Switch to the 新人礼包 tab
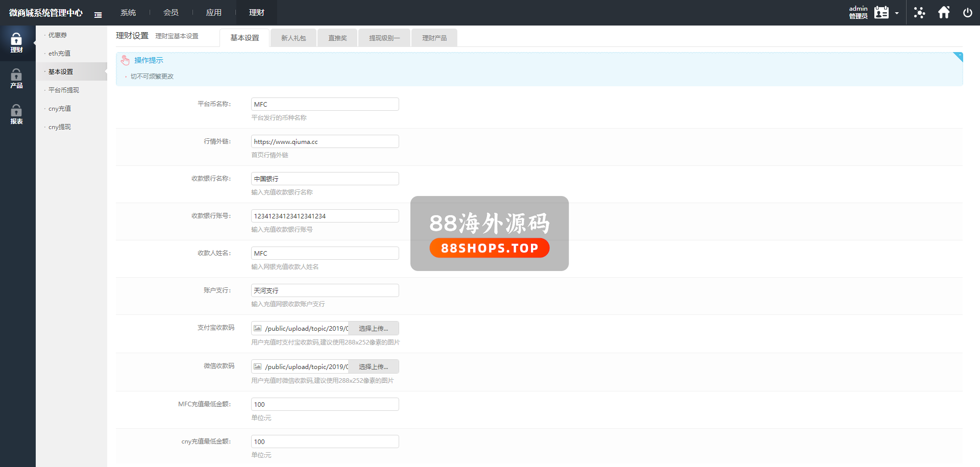 click(293, 38)
